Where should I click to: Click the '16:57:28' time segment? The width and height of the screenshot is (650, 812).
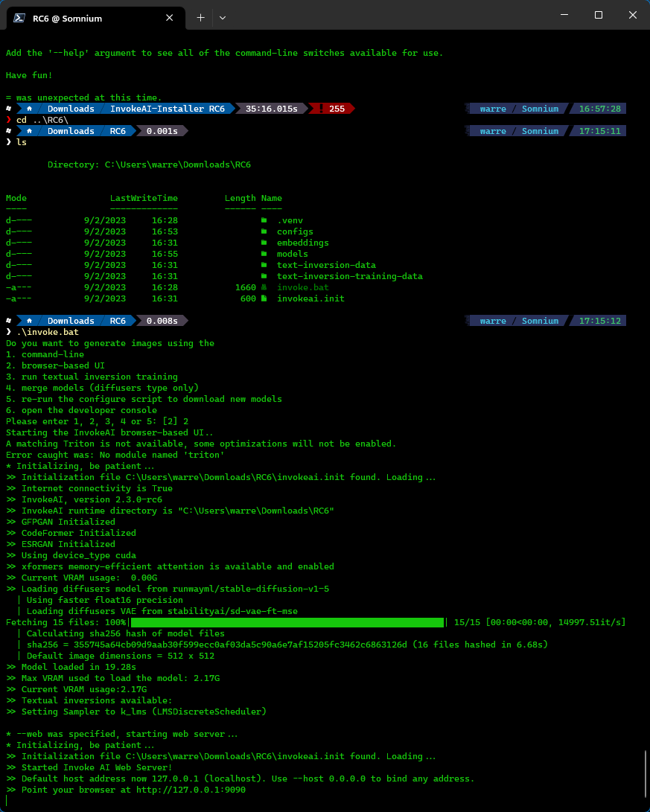(x=600, y=109)
